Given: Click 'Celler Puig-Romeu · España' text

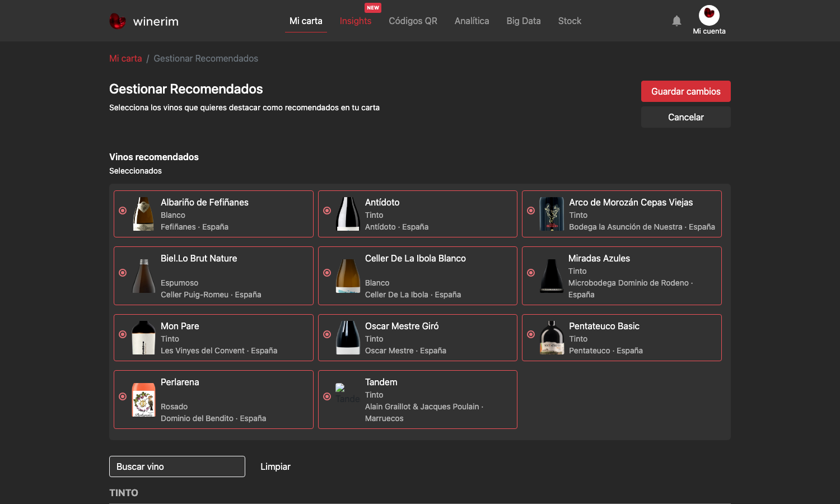Looking at the screenshot, I should [x=211, y=295].
